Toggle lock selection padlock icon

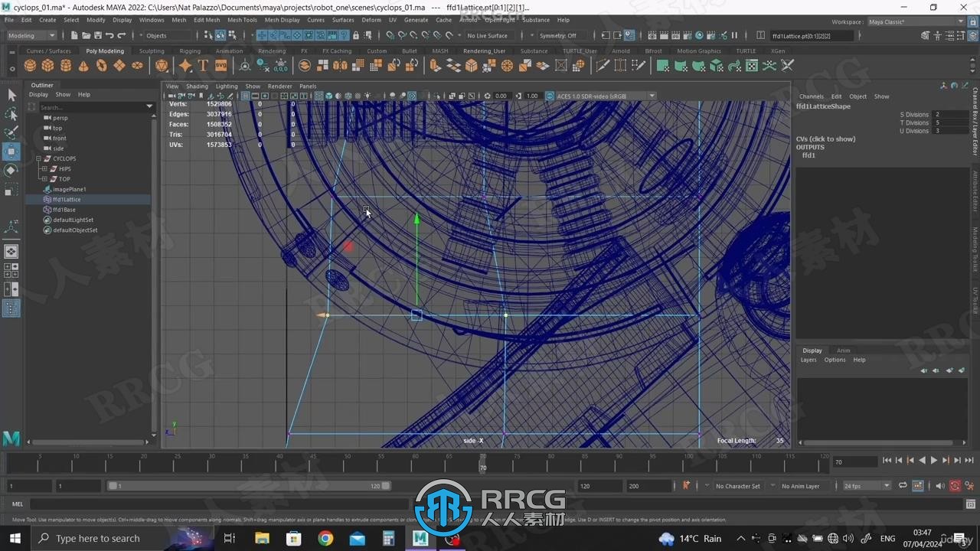pyautogui.click(x=356, y=35)
